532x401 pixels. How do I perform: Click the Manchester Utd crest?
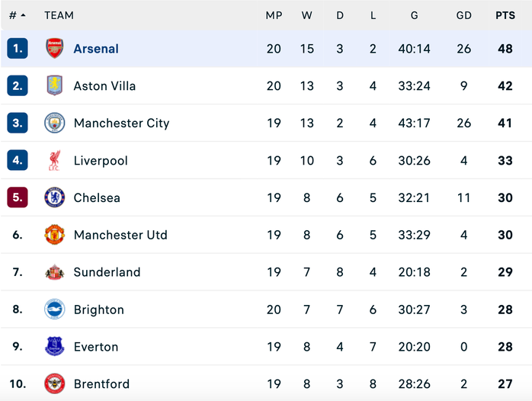pos(55,235)
